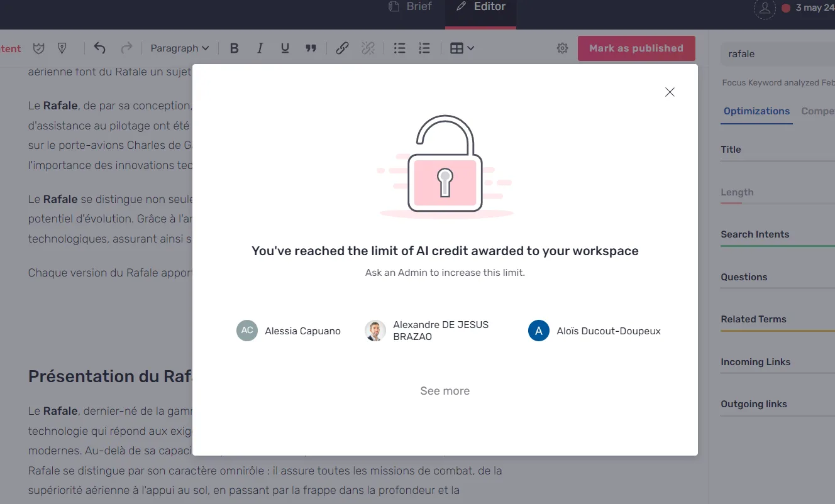This screenshot has width=835, height=504.
Task: Switch to the Brief tab
Action: [x=411, y=7]
